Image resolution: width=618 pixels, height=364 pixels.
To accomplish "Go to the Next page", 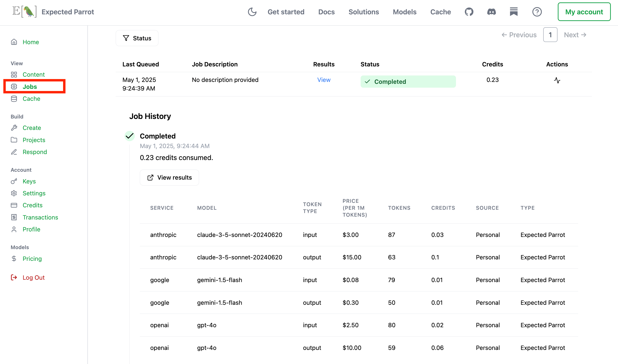I will [575, 35].
